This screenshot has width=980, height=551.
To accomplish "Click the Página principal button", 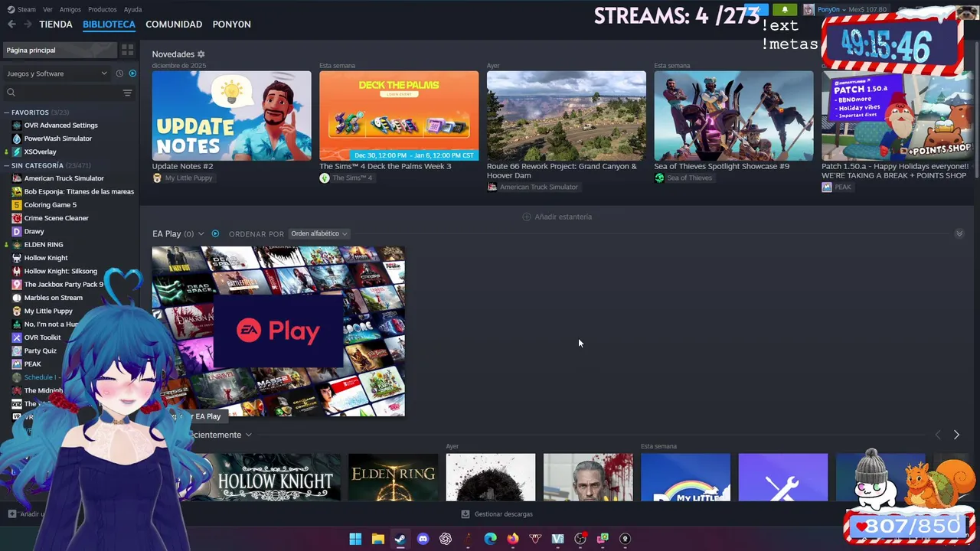I will pos(60,50).
